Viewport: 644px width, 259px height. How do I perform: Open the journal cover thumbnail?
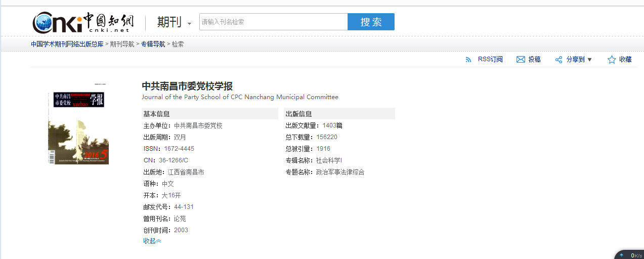click(x=78, y=124)
